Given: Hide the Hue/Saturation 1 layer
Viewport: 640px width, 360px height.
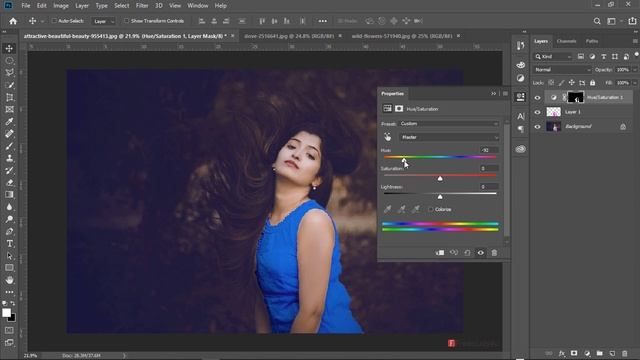Looking at the screenshot, I should [537, 98].
